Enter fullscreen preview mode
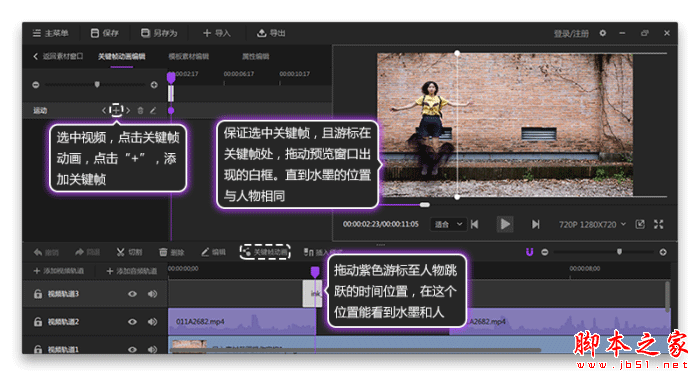This screenshot has height=376, width=700. tap(658, 224)
